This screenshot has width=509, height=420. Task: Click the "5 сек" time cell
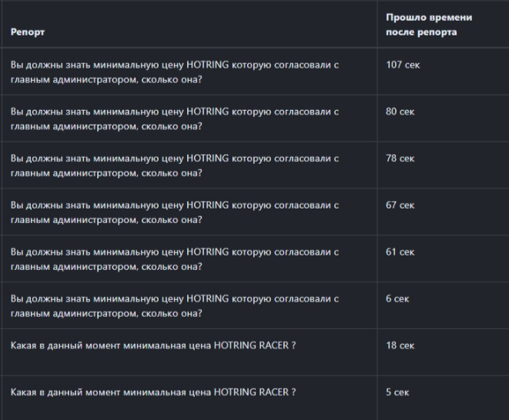click(x=397, y=392)
